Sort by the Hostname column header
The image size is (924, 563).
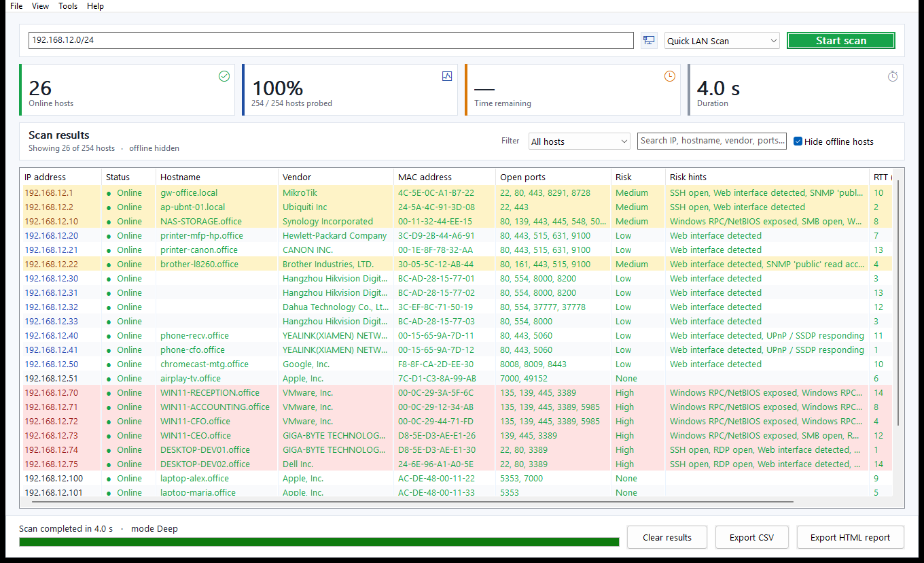click(217, 177)
